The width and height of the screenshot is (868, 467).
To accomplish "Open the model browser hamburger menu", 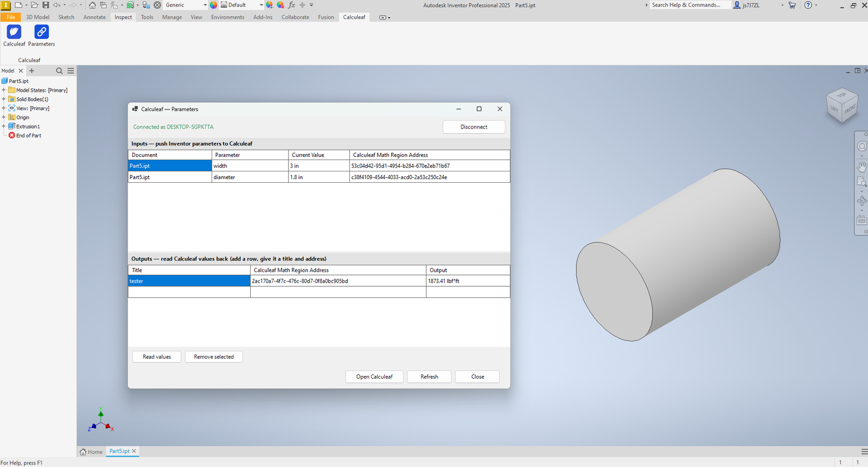I will click(x=71, y=71).
